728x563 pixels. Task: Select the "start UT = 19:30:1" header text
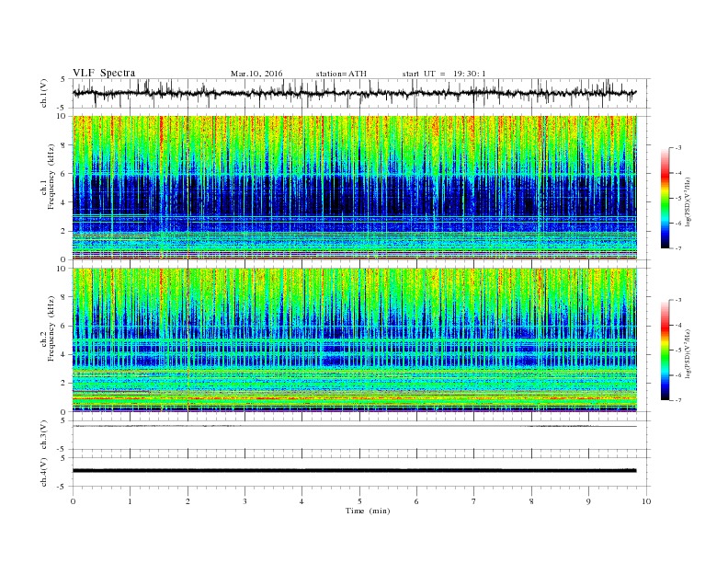coord(443,74)
